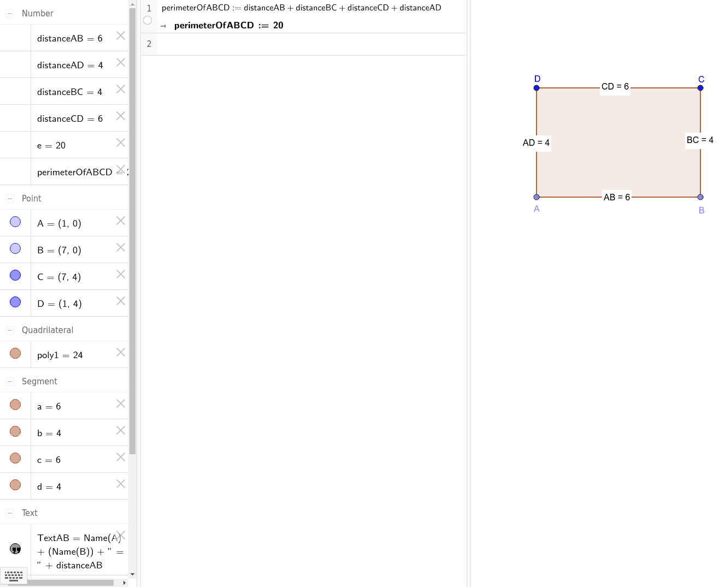This screenshot has height=588, width=725.
Task: Toggle visibility of point D
Action: [x=15, y=302]
